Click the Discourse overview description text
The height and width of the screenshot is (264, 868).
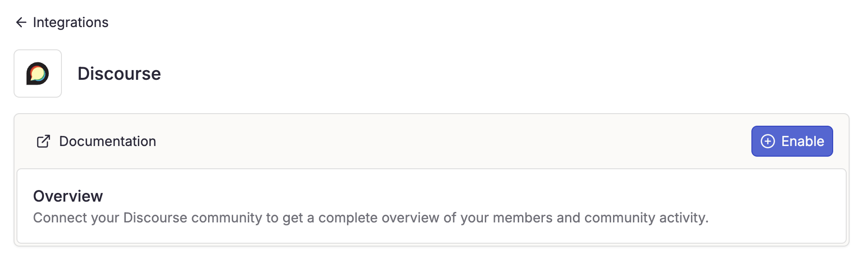371,218
